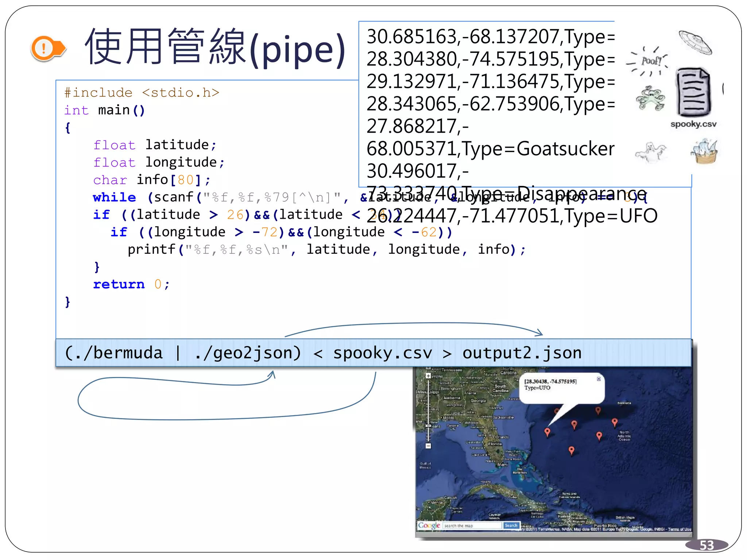Click the '26.224447,-71.477051,Type=UFO' data row
The height and width of the screenshot is (560, 747).
(x=512, y=216)
